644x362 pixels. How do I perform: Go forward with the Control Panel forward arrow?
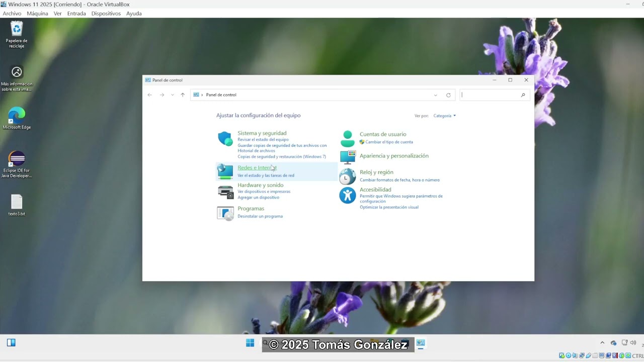162,95
